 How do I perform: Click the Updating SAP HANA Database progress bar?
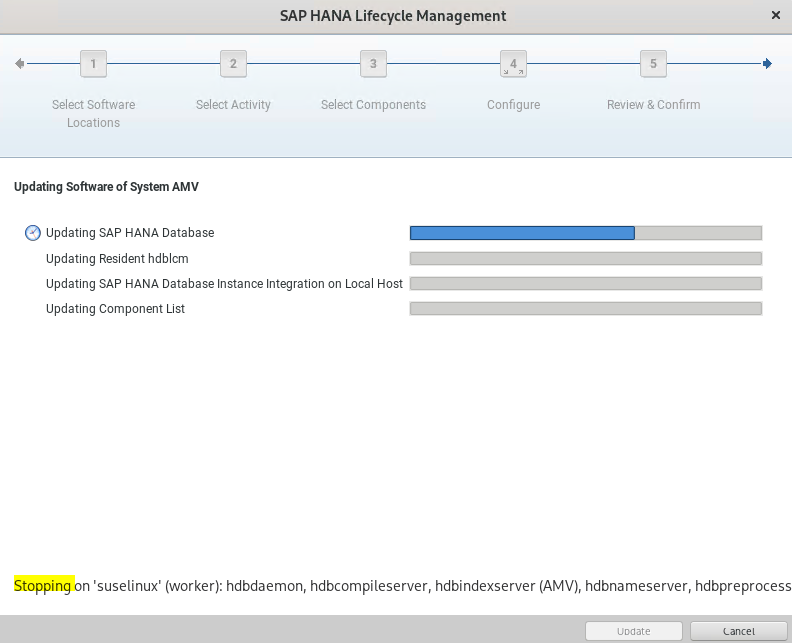click(x=586, y=233)
